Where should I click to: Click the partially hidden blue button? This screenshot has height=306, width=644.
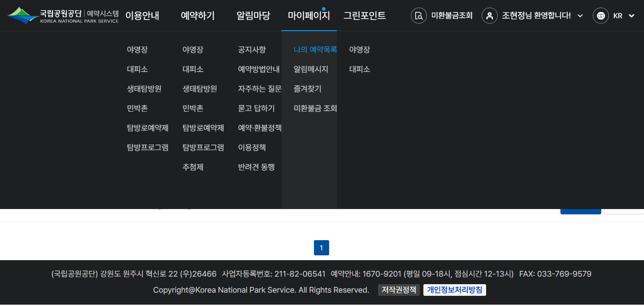pyautogui.click(x=580, y=212)
